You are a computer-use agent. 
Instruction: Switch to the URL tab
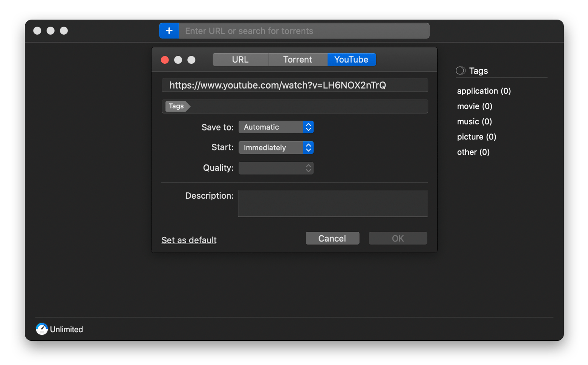(240, 60)
